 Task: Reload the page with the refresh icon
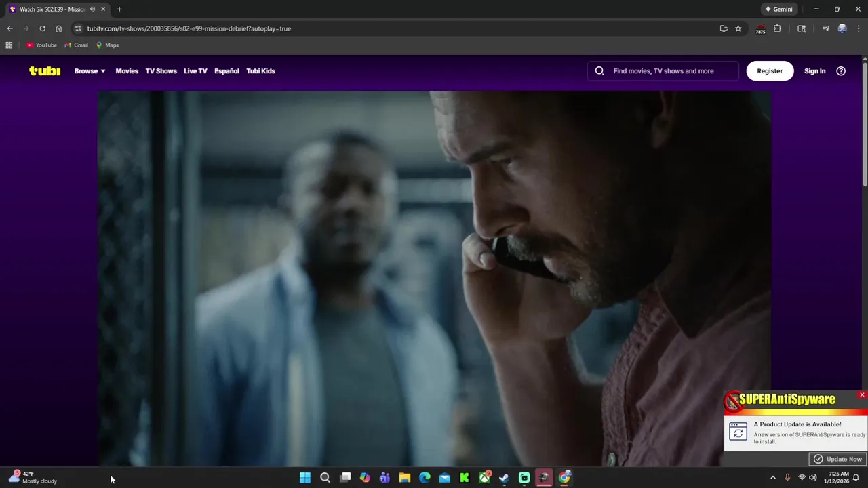tap(42, 28)
